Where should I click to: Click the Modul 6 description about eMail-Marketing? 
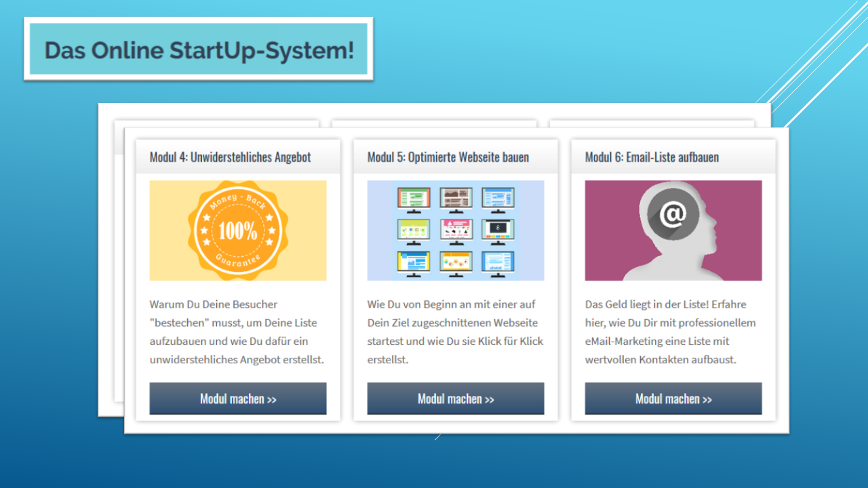670,332
